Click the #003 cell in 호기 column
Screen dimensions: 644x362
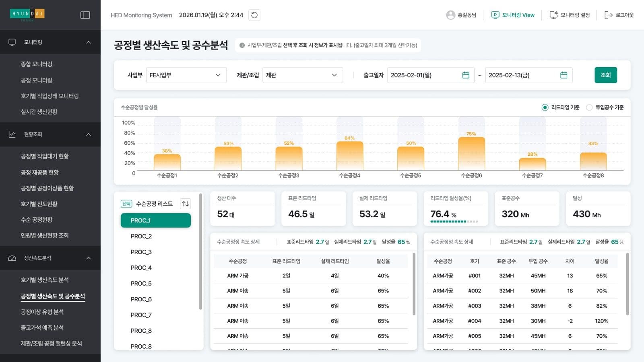click(475, 306)
